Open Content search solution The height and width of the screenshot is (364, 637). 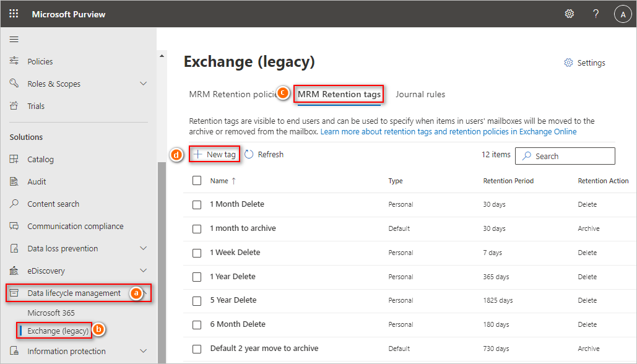tap(53, 204)
